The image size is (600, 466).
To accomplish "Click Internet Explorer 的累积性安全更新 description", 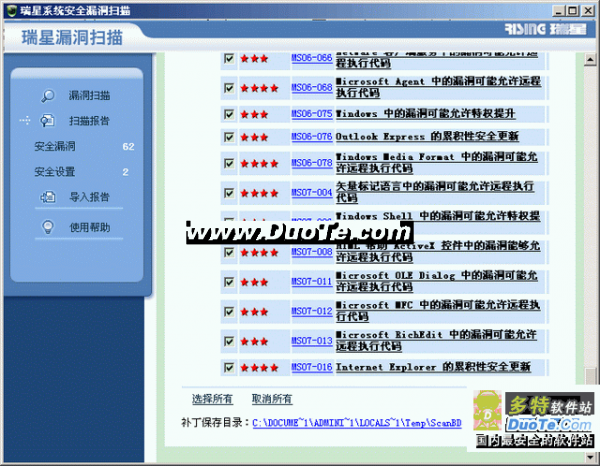I will (433, 367).
